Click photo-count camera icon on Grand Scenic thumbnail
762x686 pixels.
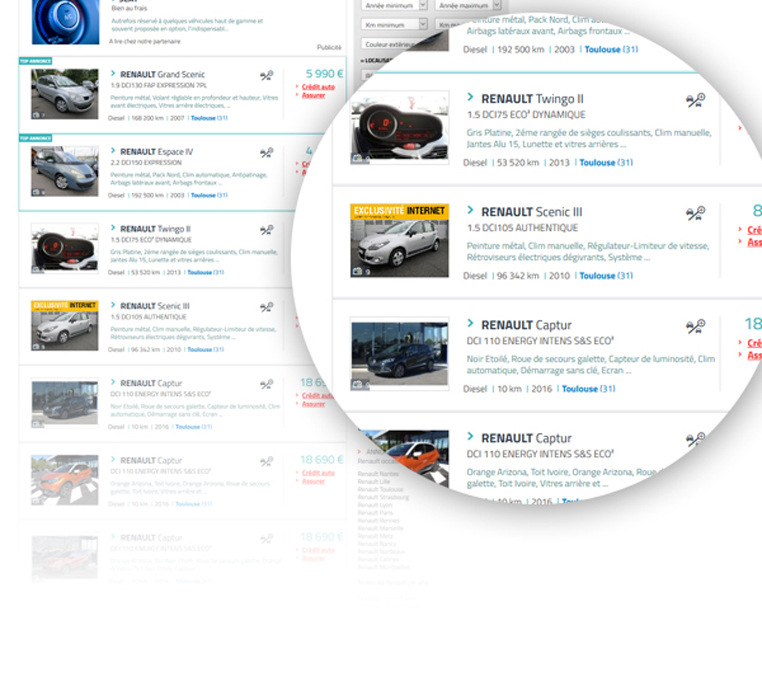[x=37, y=114]
